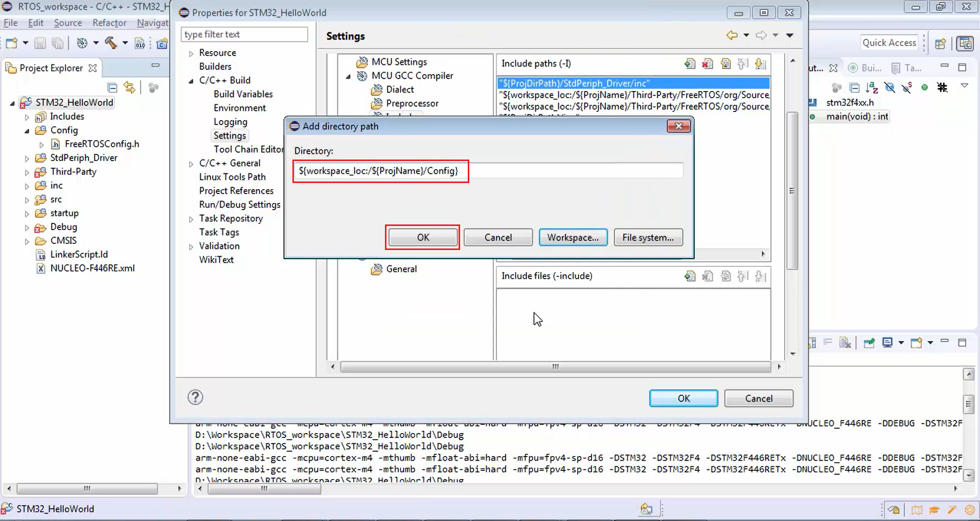Collapse the C/C++ Build properties category
Image resolution: width=980 pixels, height=521 pixels.
coord(191,81)
